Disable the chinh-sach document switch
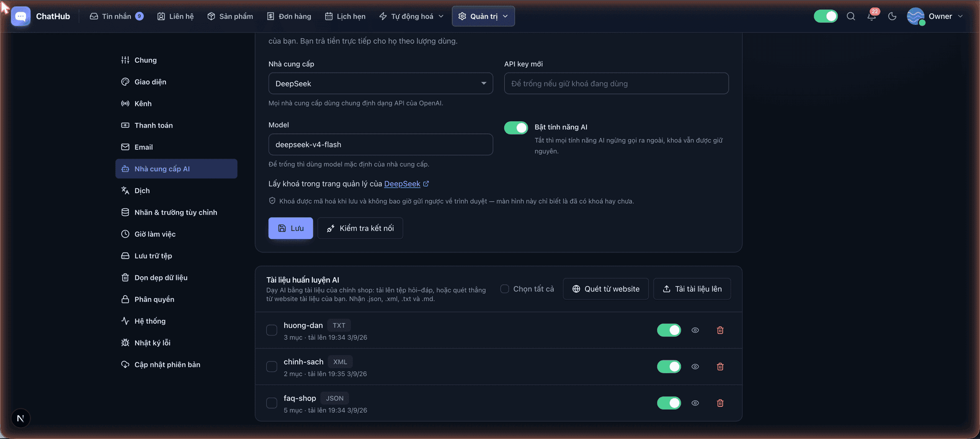 669,367
